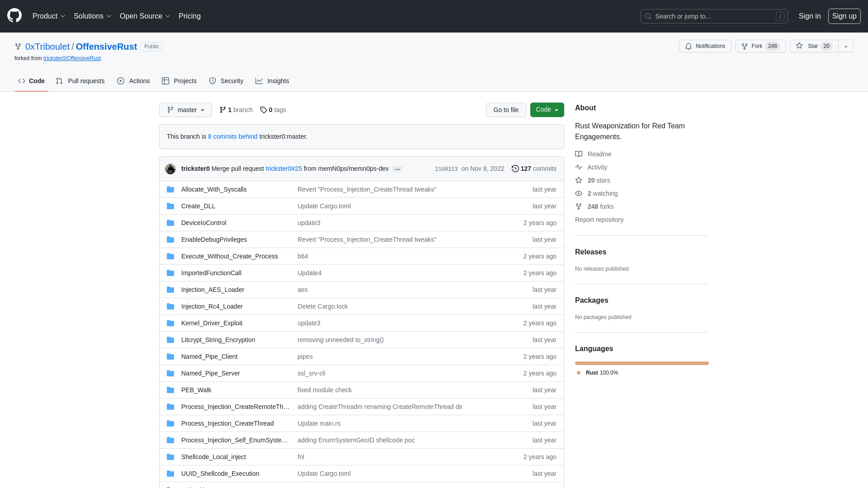This screenshot has width=868, height=488.
Task: Click the Notifications button
Action: pyautogui.click(x=705, y=46)
